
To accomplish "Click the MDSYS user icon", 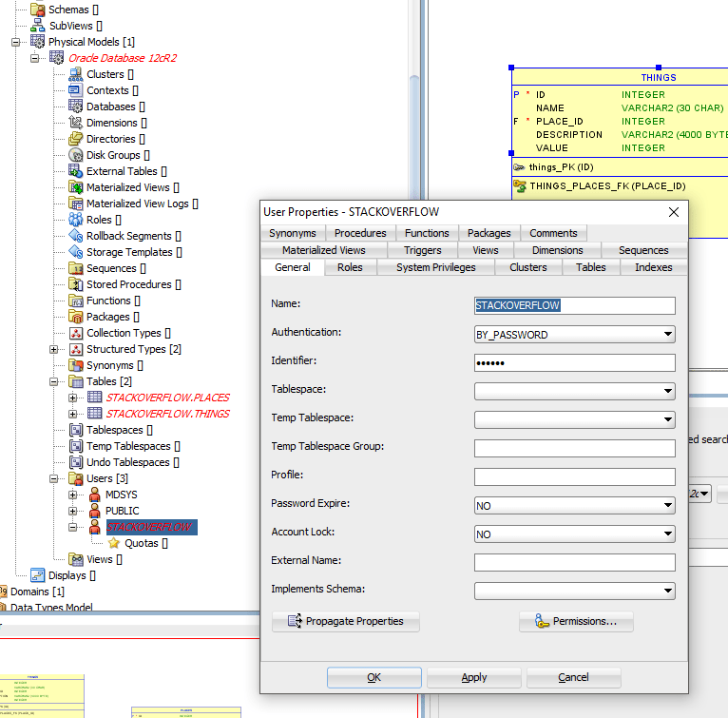I will 95,495.
